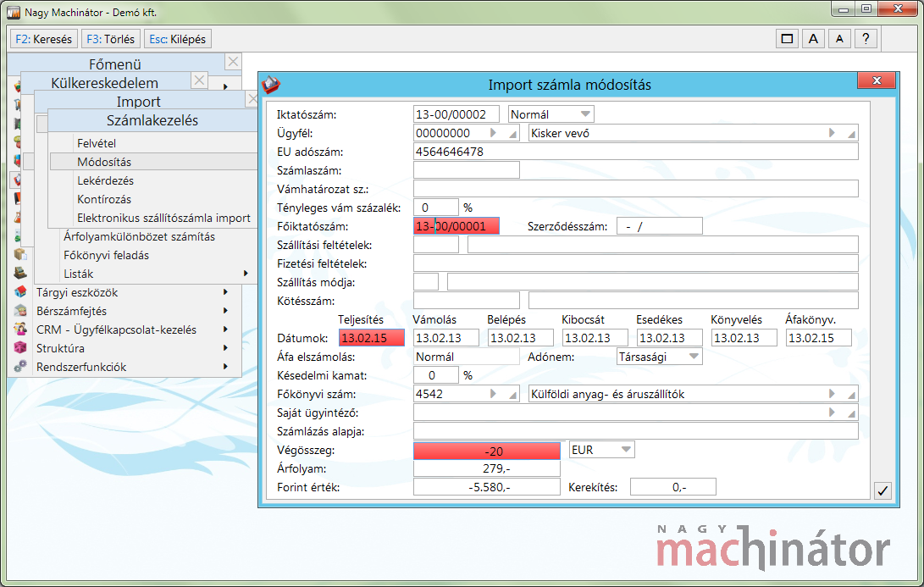Screen dimensions: 924x587
Task: Close the Import számla módosítás dialog
Action: 877,80
